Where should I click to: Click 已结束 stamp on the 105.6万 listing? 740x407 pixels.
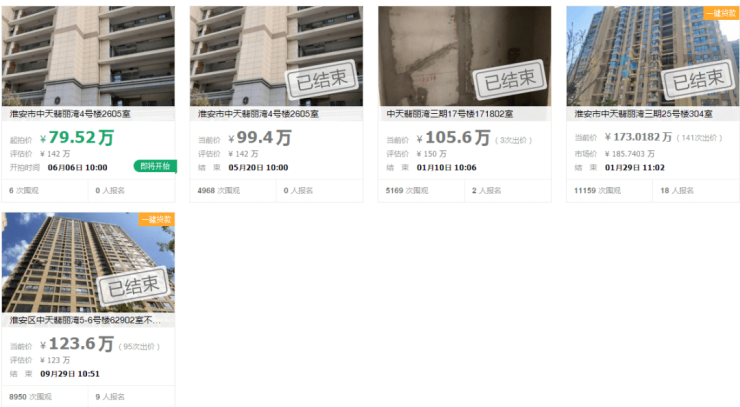pos(510,79)
